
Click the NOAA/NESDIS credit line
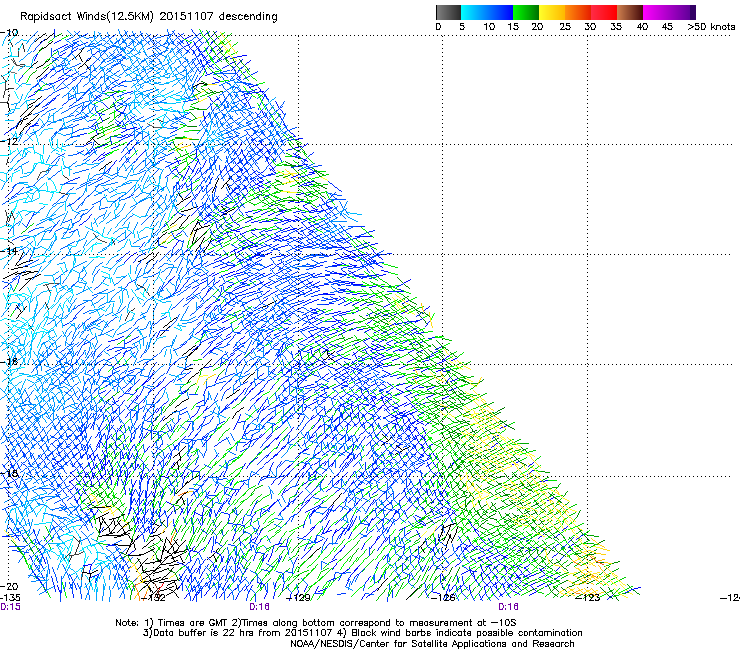pyautogui.click(x=432, y=644)
